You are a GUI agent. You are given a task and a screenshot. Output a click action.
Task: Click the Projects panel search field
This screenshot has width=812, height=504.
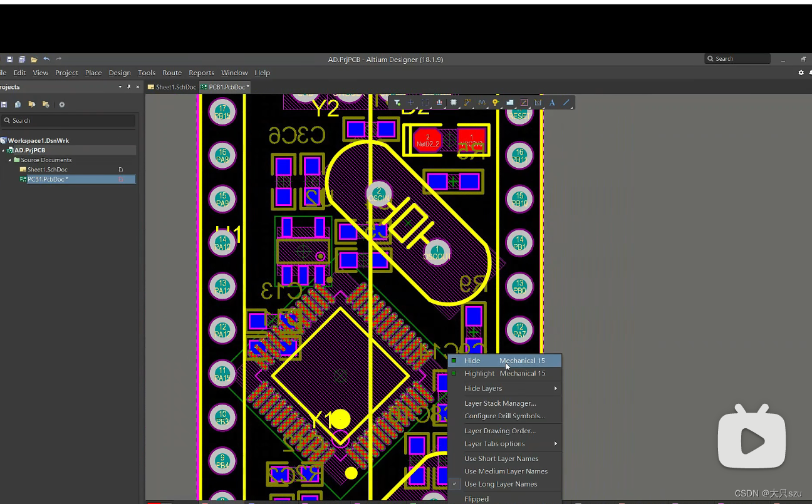click(x=68, y=121)
